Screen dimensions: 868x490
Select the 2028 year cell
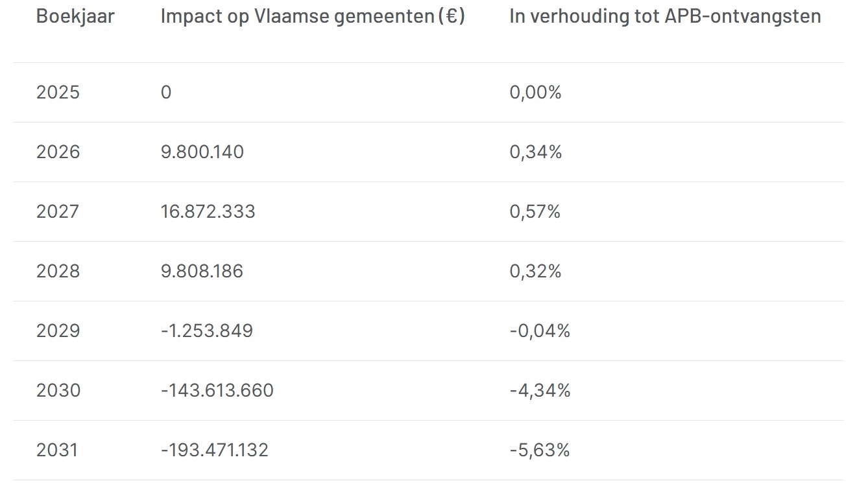tap(58, 272)
